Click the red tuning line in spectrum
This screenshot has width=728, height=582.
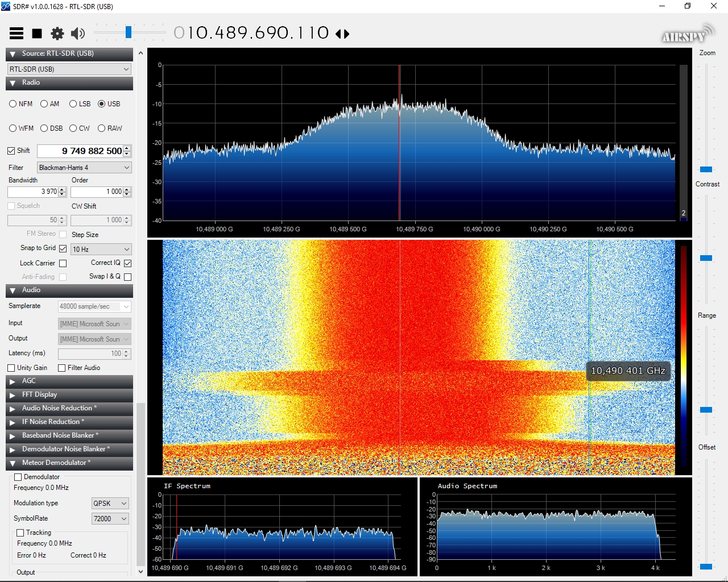pyautogui.click(x=399, y=142)
